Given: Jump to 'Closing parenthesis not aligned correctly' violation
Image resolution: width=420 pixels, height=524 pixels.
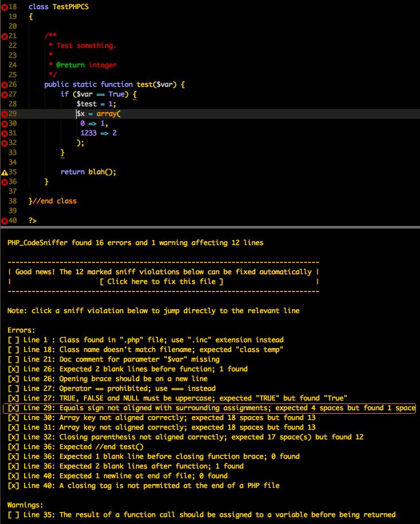Looking at the screenshot, I should pyautogui.click(x=186, y=437).
